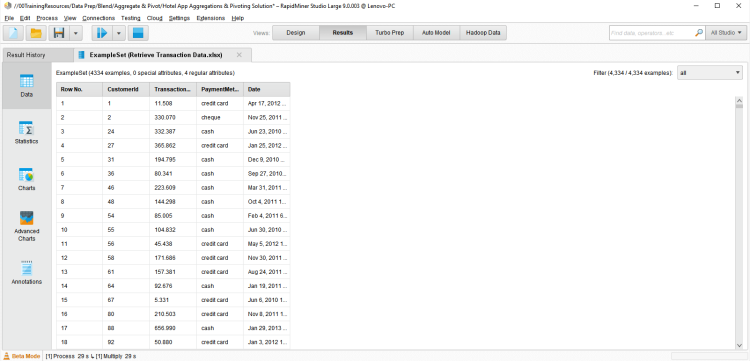Screen dimensions: 750x361
Task: Select the cell with amount 171.686
Action: point(173,258)
